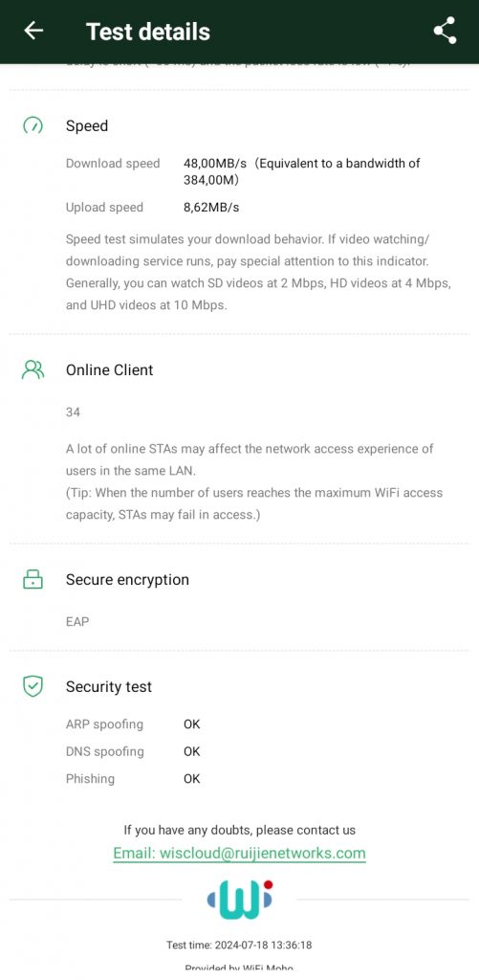Select the Speed section heading
The height and width of the screenshot is (980, 479).
click(x=87, y=125)
